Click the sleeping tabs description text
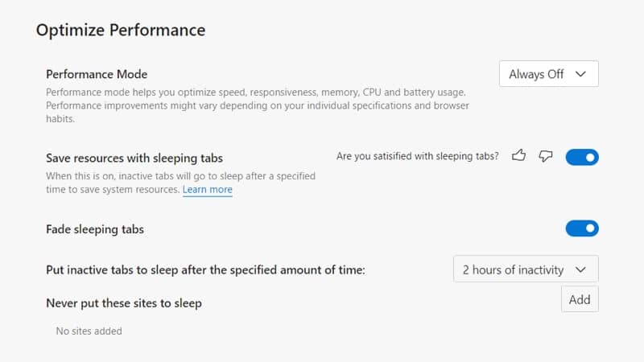This screenshot has width=644, height=362. click(x=180, y=183)
